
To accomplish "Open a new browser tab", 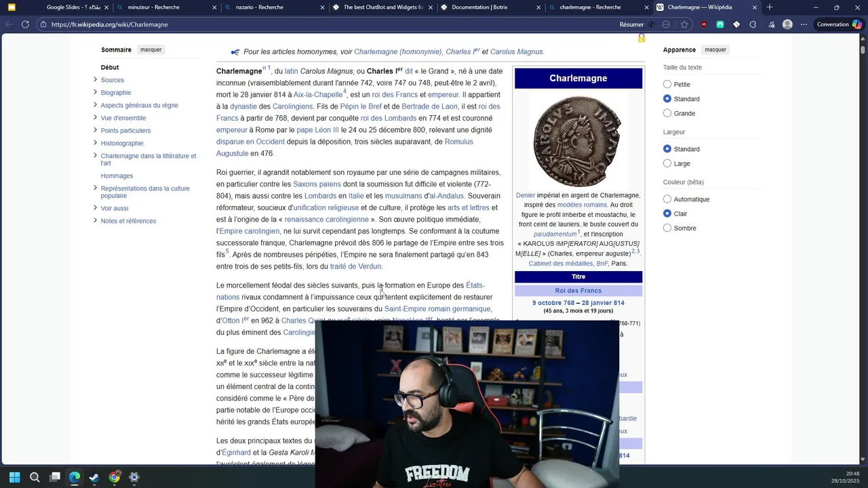I will click(x=769, y=7).
